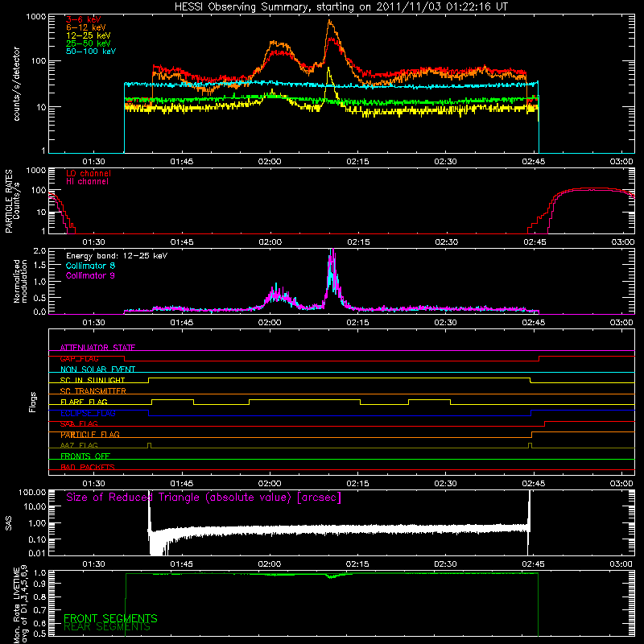This screenshot has width=644, height=644.
Task: Click the FLARE_FLAG label
Action: tap(84, 402)
